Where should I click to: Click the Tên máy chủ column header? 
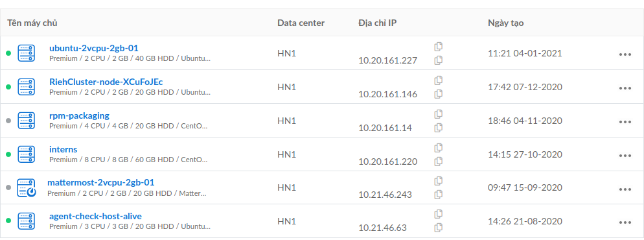coord(32,23)
